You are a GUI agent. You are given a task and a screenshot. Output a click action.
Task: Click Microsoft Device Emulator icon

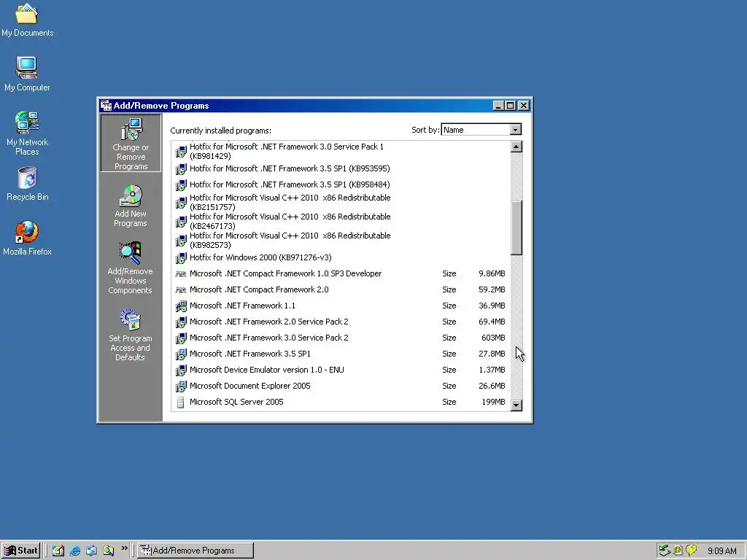181,370
